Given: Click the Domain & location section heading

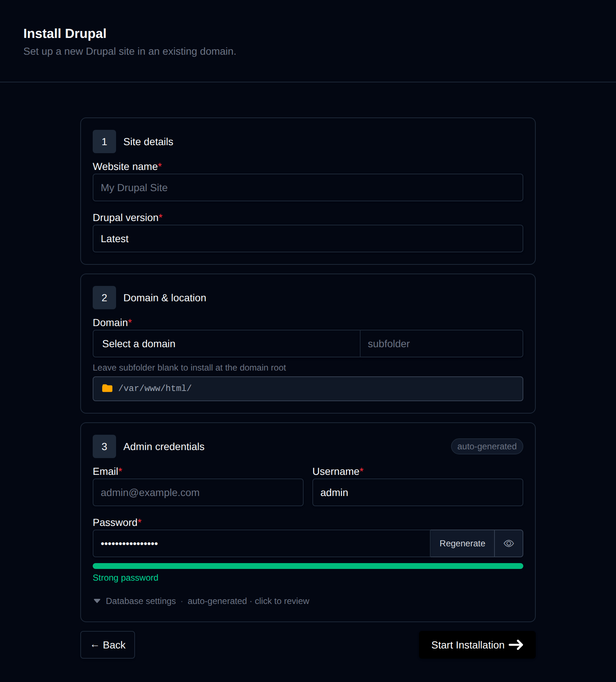Looking at the screenshot, I should 165,298.
